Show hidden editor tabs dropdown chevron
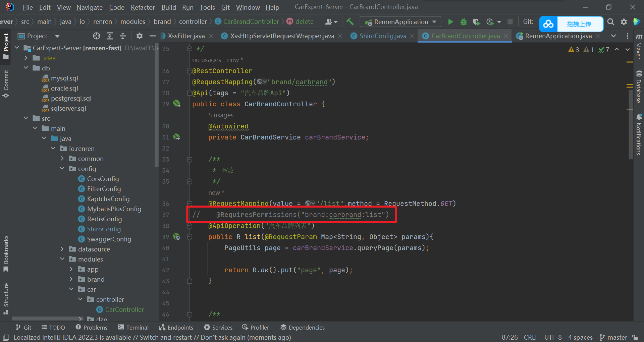Viewport: 644px width, 342px height. 613,36
